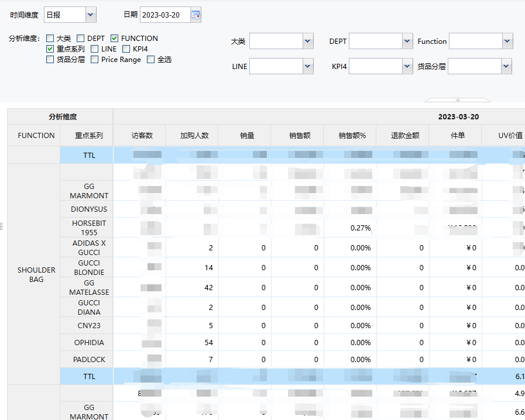The image size is (525, 420).
Task: Click the 退款金额 column header
Action: 403,136
